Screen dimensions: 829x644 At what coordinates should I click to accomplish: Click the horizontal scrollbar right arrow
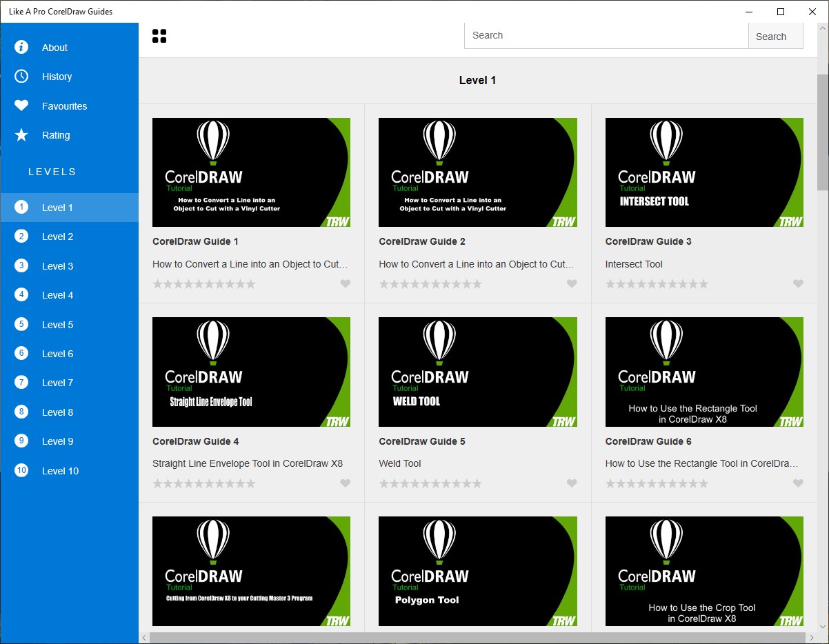812,638
